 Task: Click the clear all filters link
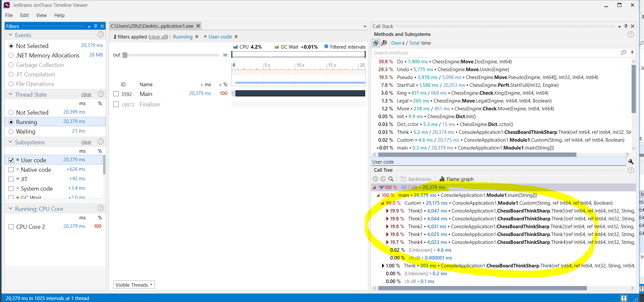pos(158,37)
